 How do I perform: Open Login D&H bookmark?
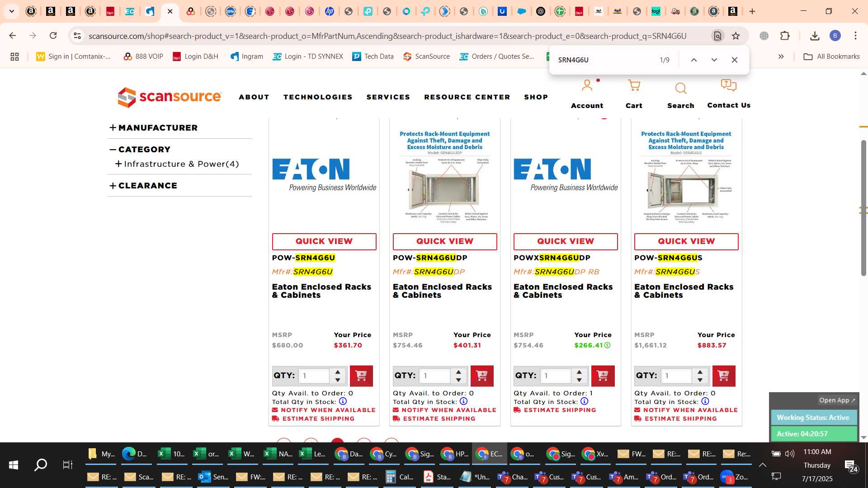(196, 56)
